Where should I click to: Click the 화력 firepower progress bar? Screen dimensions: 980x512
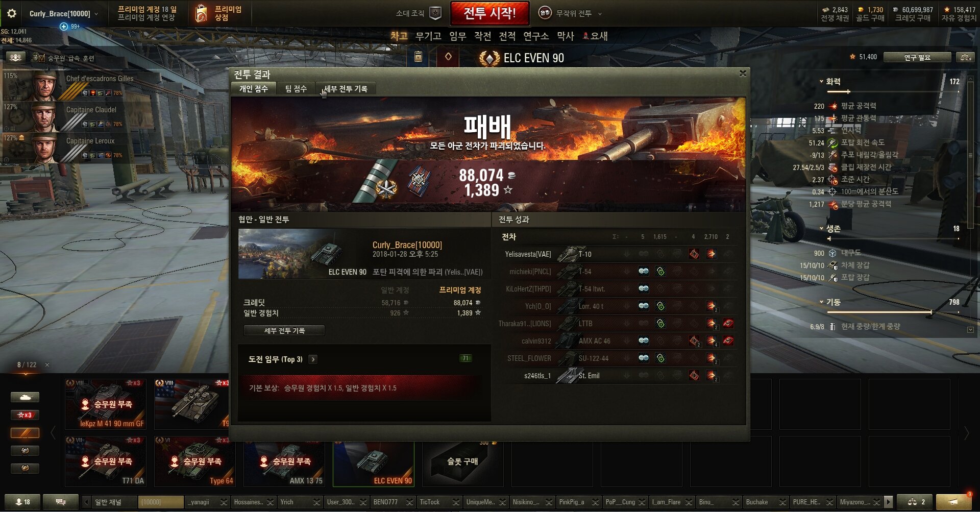point(893,91)
